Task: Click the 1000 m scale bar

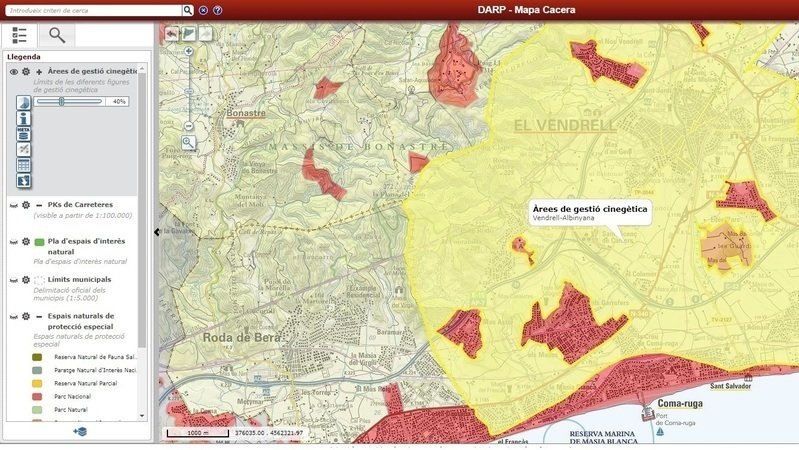Action: point(198,433)
